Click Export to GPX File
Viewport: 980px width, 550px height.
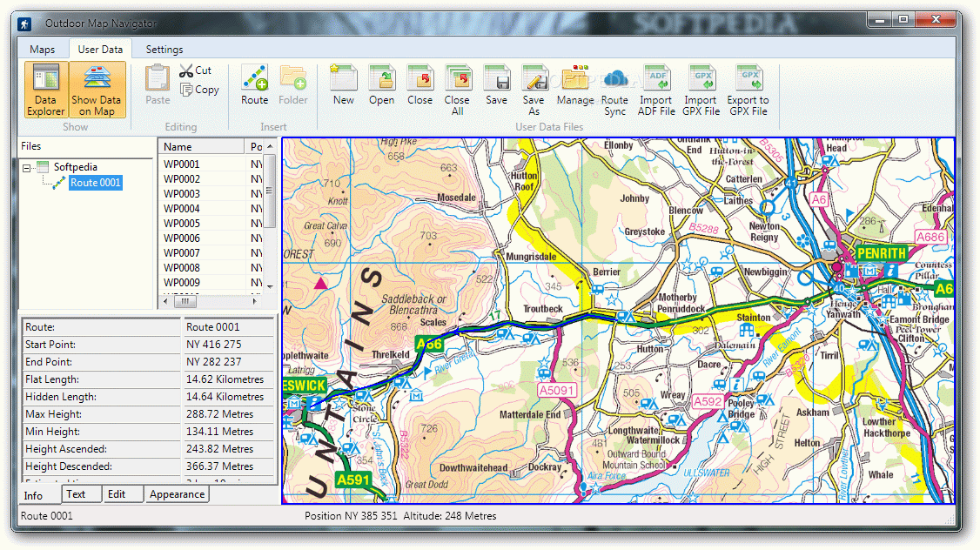[748, 90]
